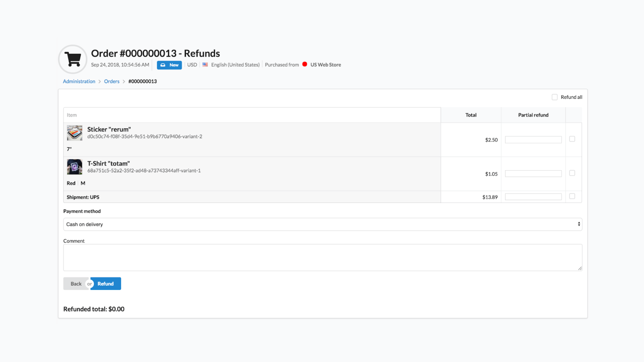Click the partial refund field for Sticker "rerum"
644x362 pixels.
[533, 140]
